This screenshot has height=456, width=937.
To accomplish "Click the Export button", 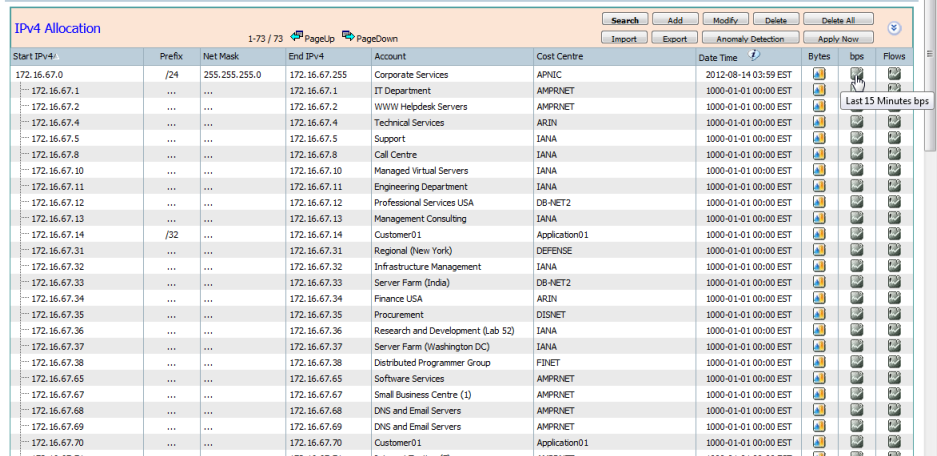I will pos(675,38).
